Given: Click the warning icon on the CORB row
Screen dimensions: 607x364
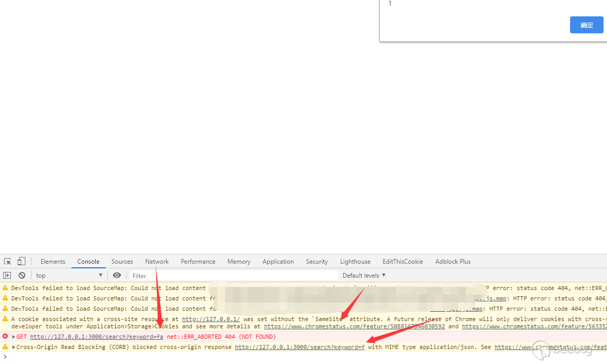Looking at the screenshot, I should pyautogui.click(x=5, y=346).
